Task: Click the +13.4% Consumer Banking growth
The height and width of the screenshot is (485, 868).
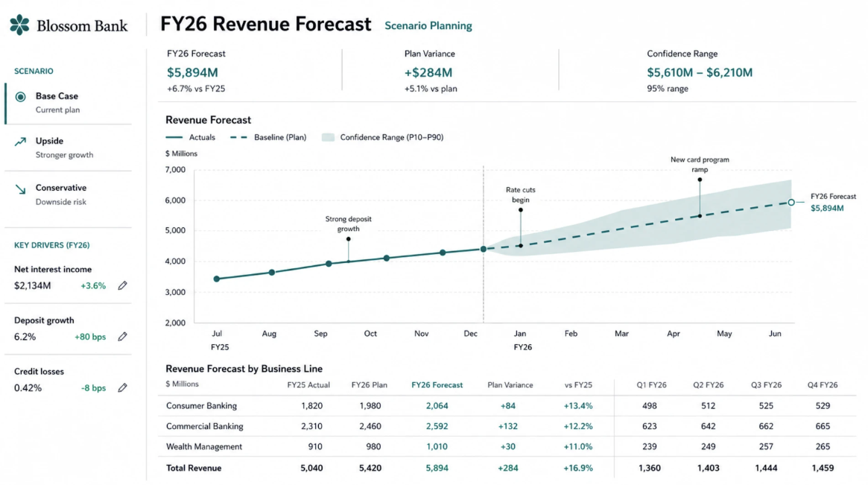Action: [x=578, y=406]
